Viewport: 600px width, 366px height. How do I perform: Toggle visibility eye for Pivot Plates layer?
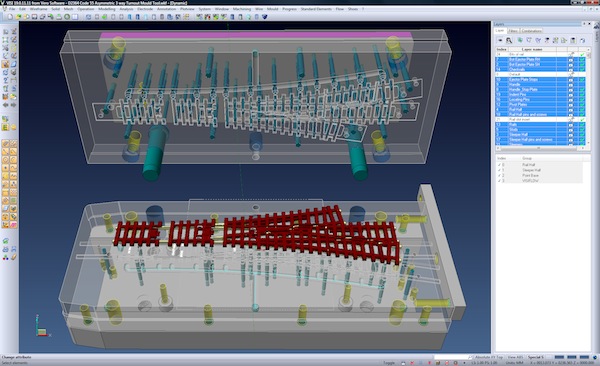point(571,104)
